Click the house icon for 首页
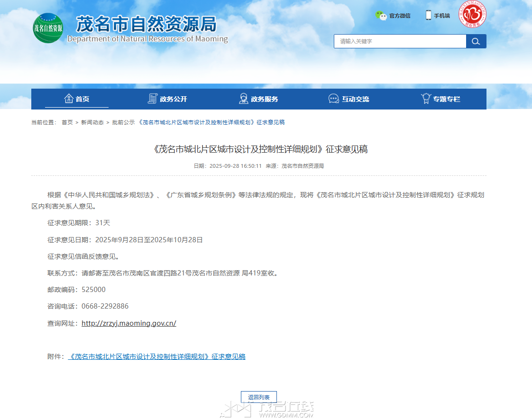 point(69,99)
